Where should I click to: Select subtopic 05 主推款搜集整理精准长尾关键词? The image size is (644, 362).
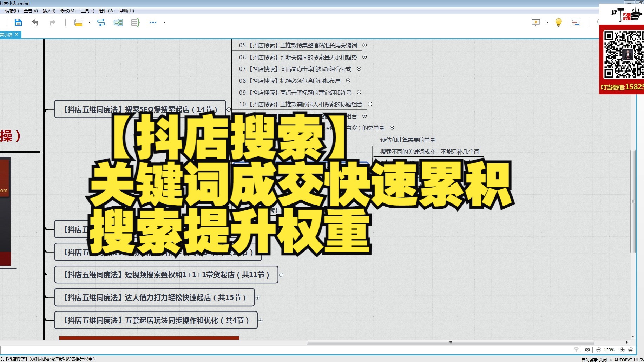(298, 45)
